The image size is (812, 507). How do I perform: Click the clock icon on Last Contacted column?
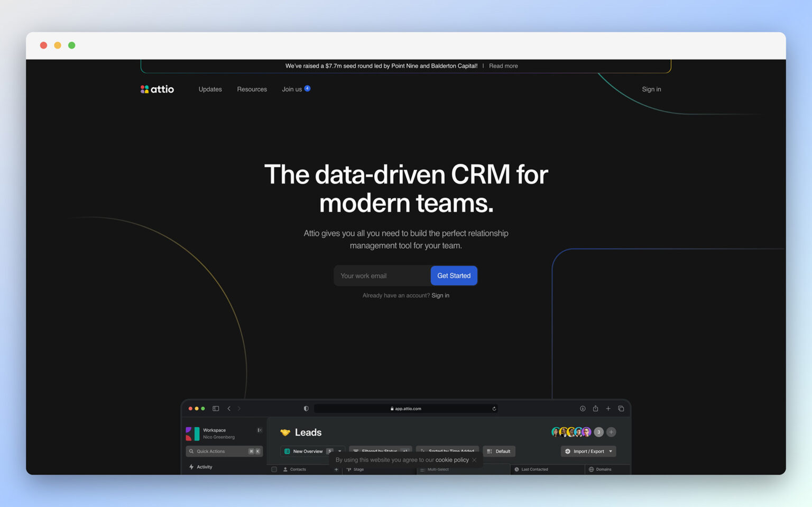(516, 469)
